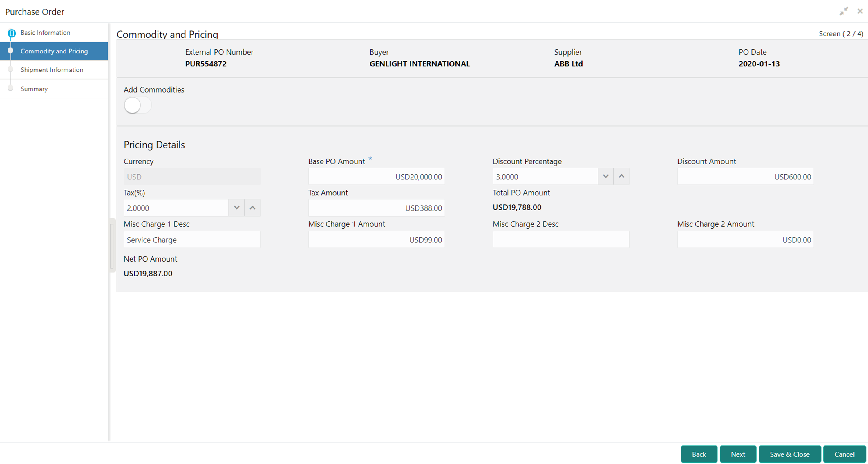Click the Shipment Information step icon

pyautogui.click(x=11, y=69)
